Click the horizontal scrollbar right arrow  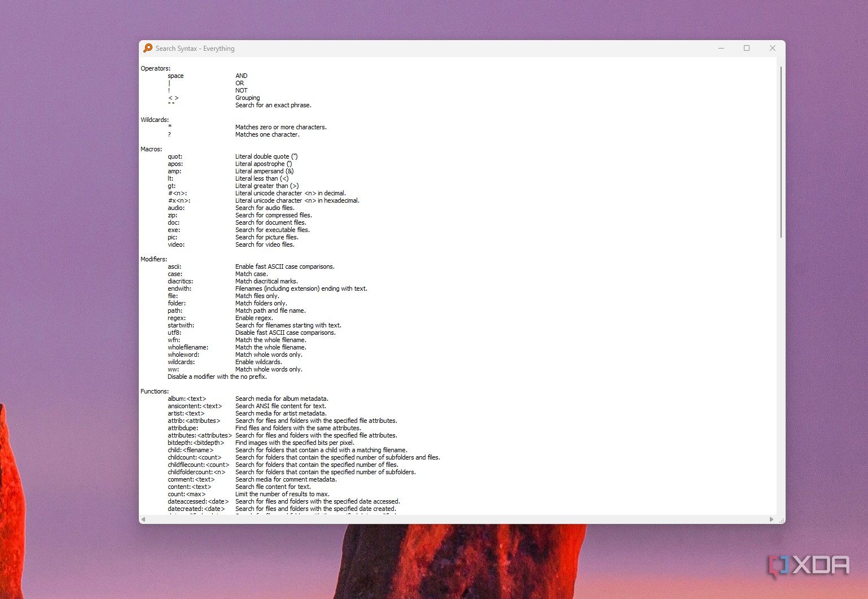[x=771, y=519]
